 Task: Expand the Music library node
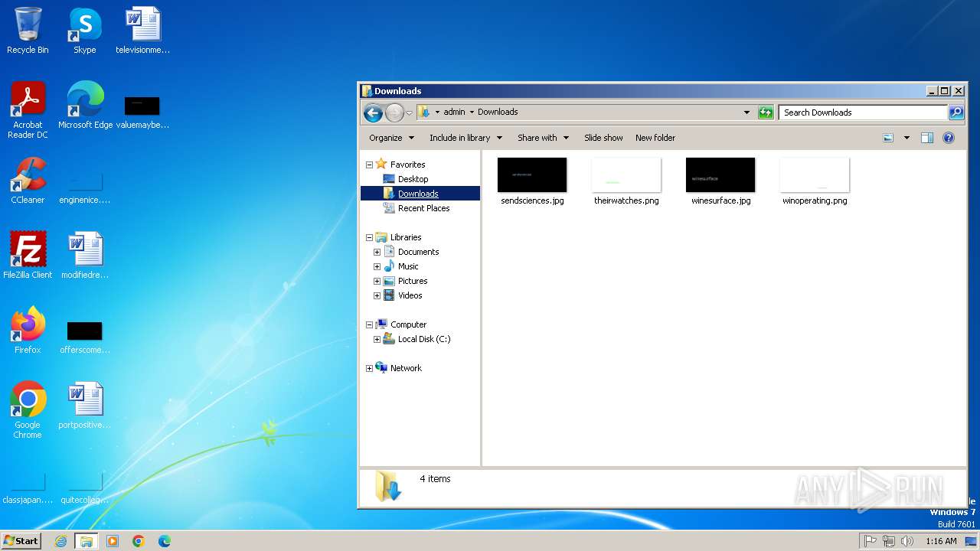(377, 266)
